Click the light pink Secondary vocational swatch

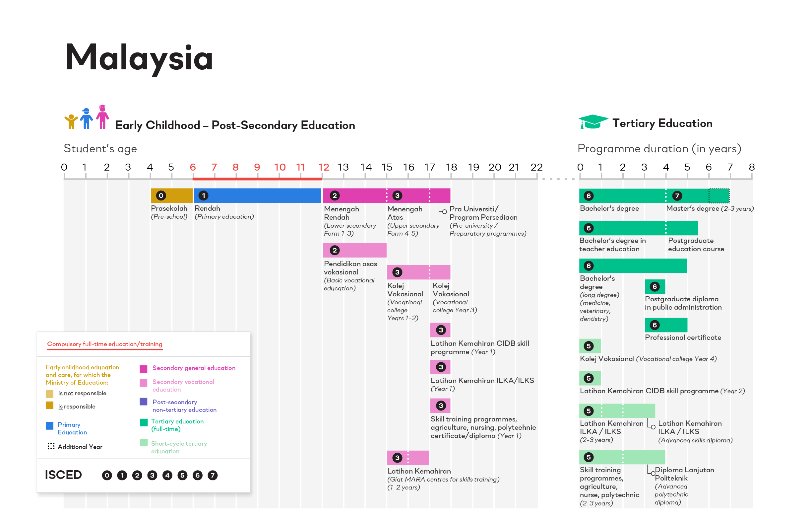click(144, 383)
